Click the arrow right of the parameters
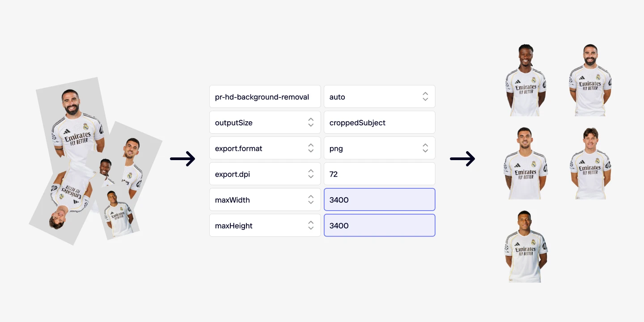The height and width of the screenshot is (322, 644). (x=462, y=159)
